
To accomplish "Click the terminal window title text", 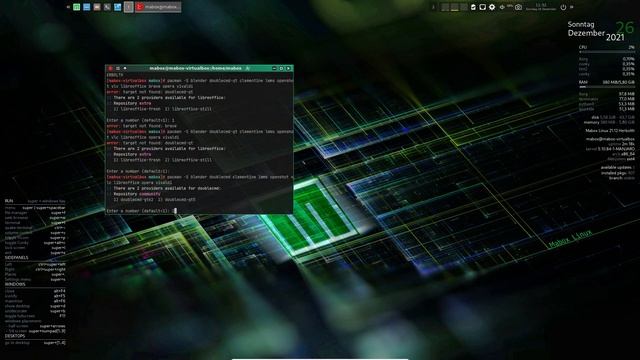I will coord(196,69).
